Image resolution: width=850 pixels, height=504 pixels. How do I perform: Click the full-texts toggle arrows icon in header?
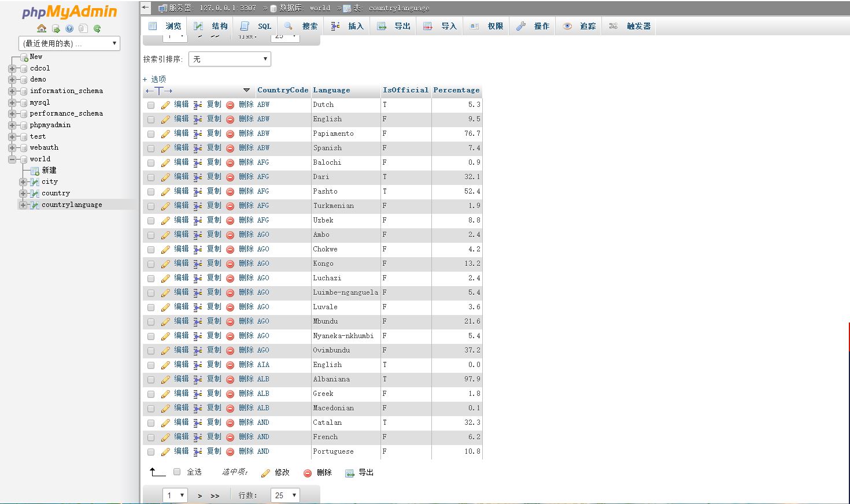[159, 91]
